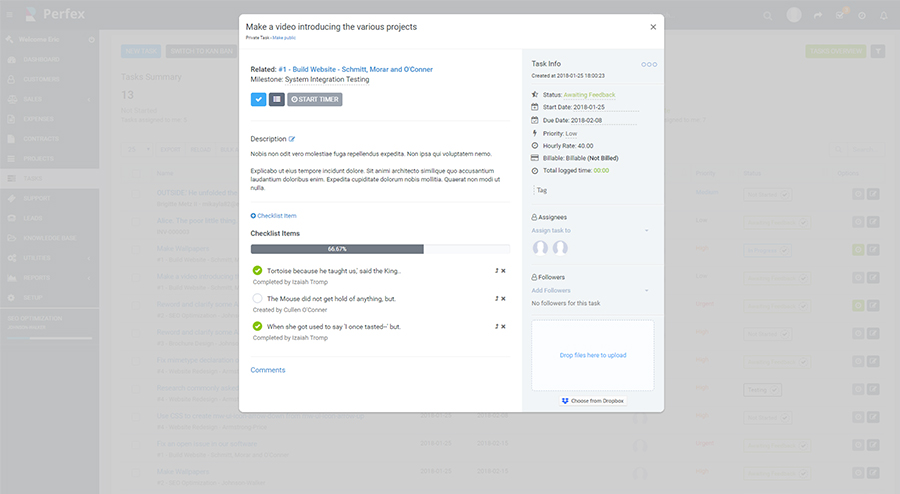The height and width of the screenshot is (494, 900).
Task: Open the timesheets list icon button
Action: (277, 99)
